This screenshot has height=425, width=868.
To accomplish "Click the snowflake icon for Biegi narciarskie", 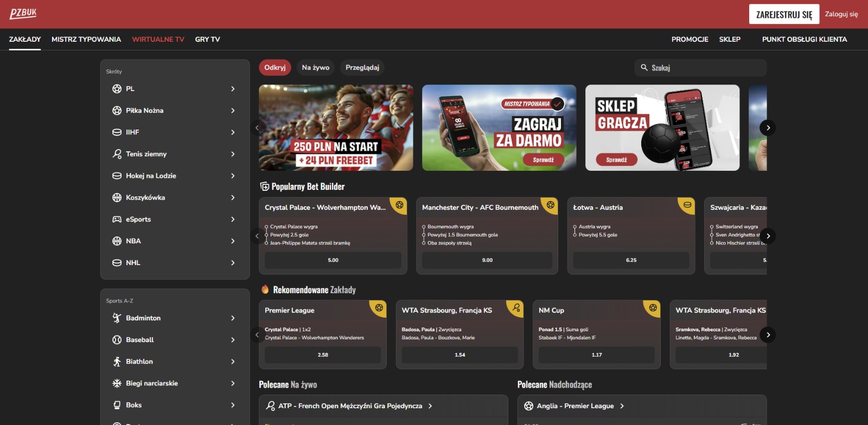I will click(x=117, y=383).
